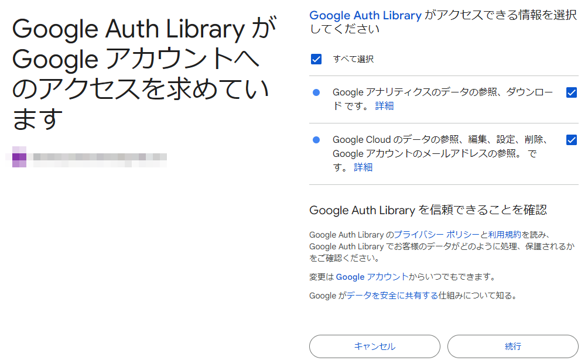Expand 詳細 for the Google Cloud permission
The height and width of the screenshot is (364, 588).
pyautogui.click(x=363, y=167)
